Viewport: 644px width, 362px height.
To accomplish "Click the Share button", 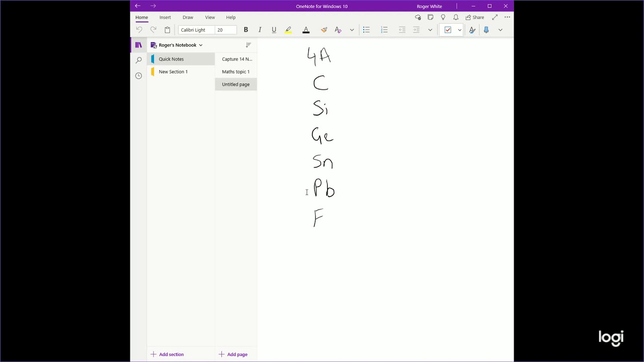I will coord(475,18).
